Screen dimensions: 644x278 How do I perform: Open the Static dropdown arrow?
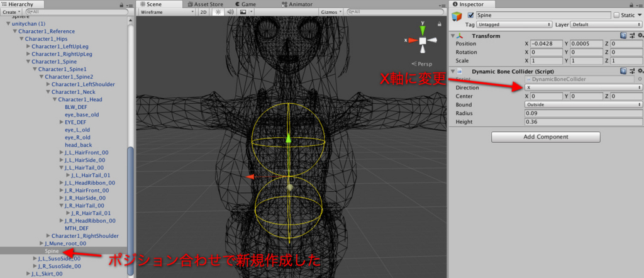click(x=639, y=15)
